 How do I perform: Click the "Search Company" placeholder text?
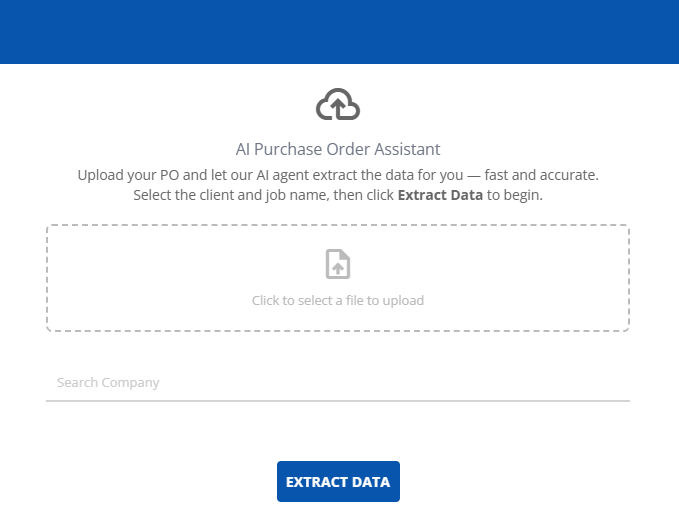pos(108,383)
